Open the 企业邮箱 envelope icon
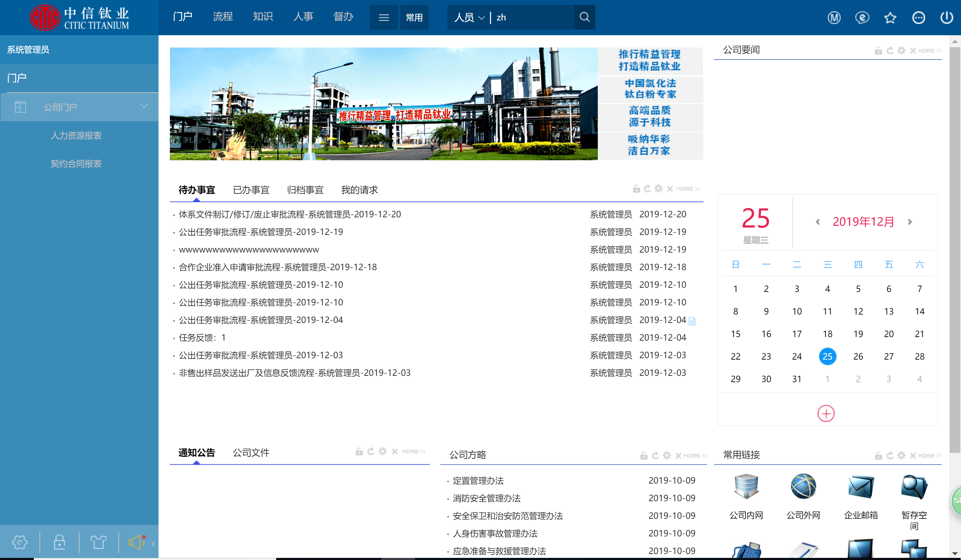This screenshot has width=961, height=560. tap(861, 486)
